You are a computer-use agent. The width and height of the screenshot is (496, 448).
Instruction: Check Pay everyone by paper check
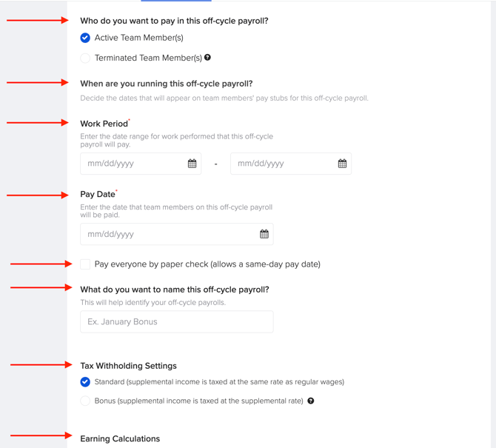pyautogui.click(x=85, y=264)
